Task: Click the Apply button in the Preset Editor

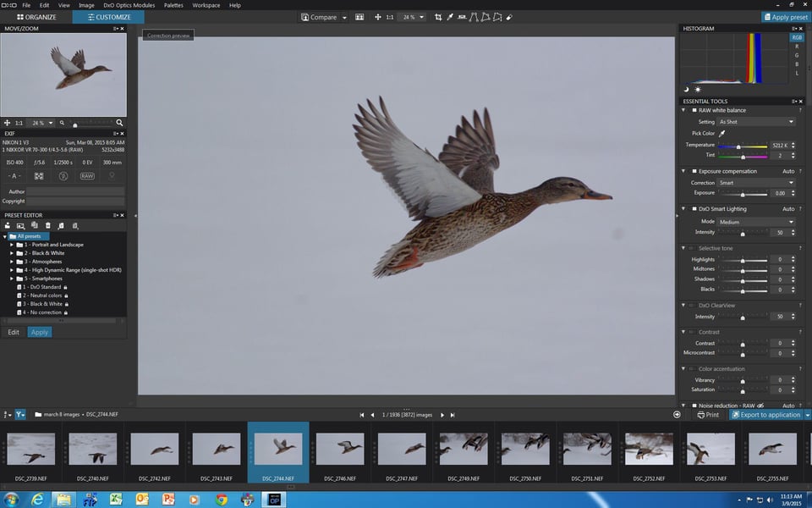Action: [40, 332]
